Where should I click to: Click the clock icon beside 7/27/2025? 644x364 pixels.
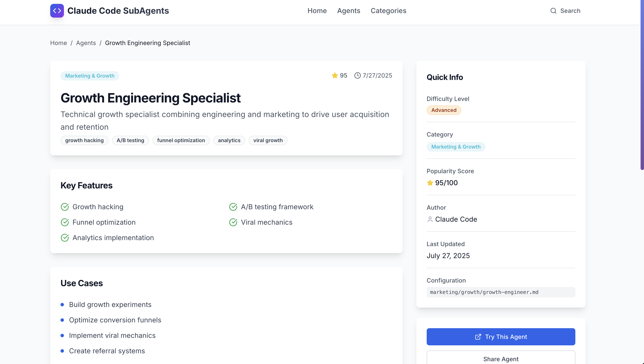tap(357, 75)
